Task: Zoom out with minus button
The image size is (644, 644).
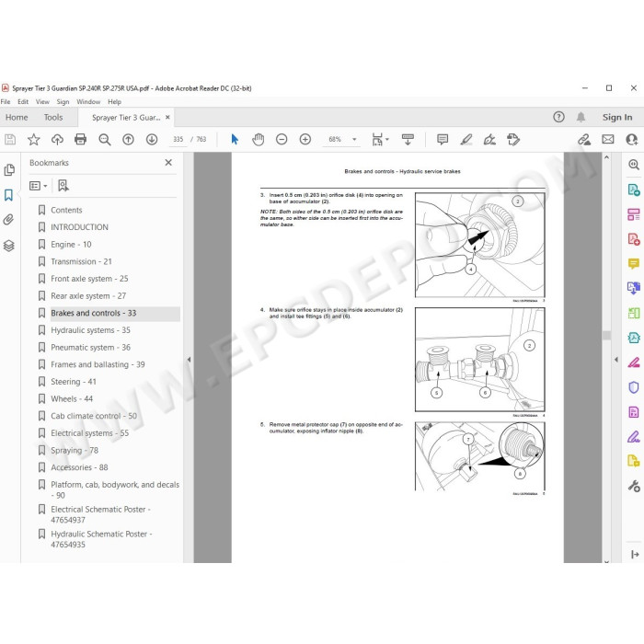Action: (x=282, y=140)
